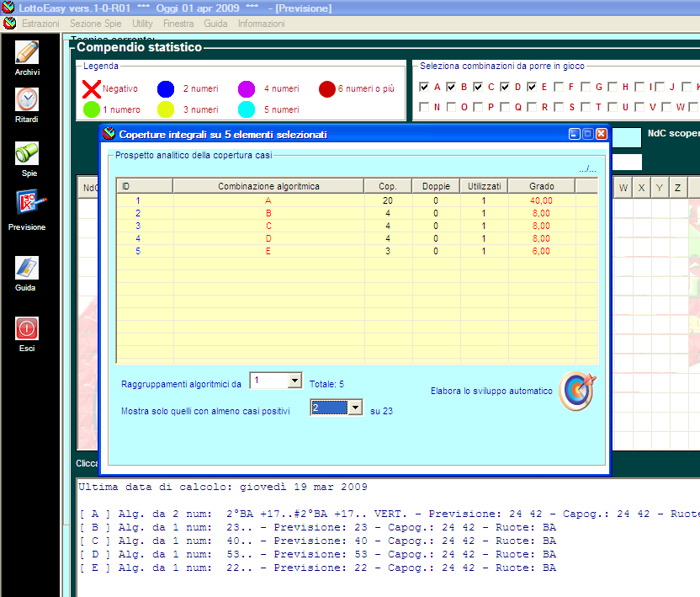This screenshot has height=597, width=700.
Task: Open the Informazioni menu
Action: (x=261, y=24)
